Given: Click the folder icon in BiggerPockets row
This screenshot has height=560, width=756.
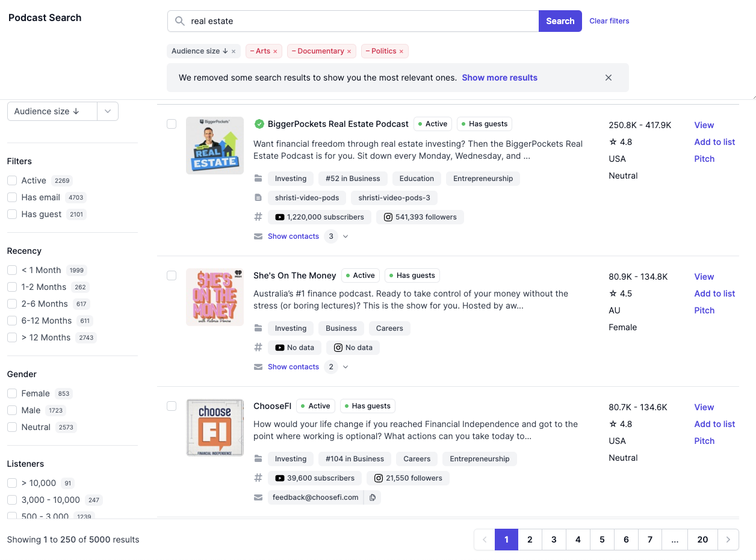Looking at the screenshot, I should click(x=258, y=179).
